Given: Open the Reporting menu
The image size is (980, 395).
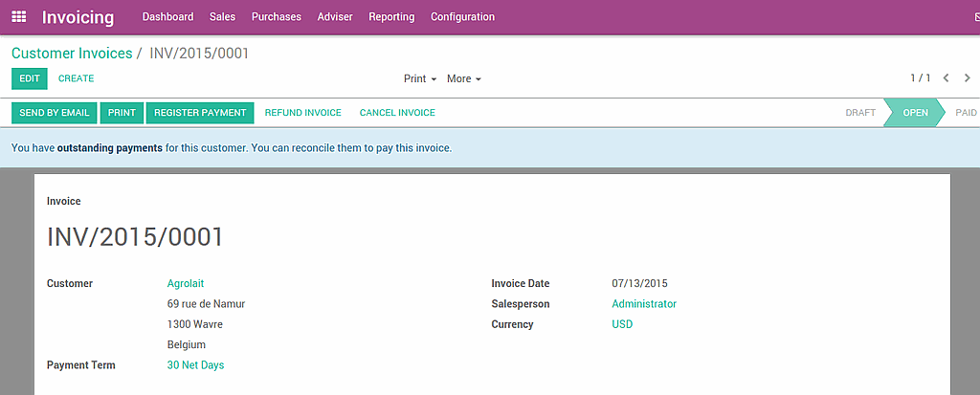Looking at the screenshot, I should coord(391,17).
